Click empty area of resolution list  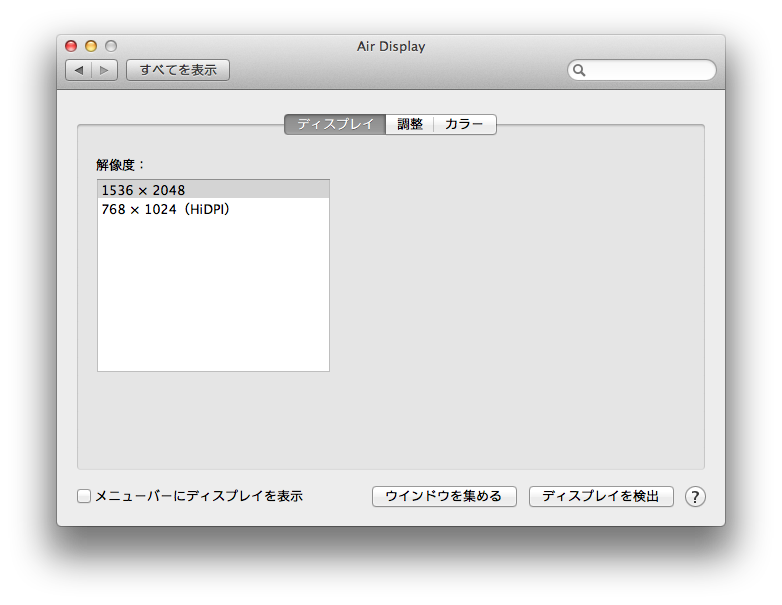[213, 294]
